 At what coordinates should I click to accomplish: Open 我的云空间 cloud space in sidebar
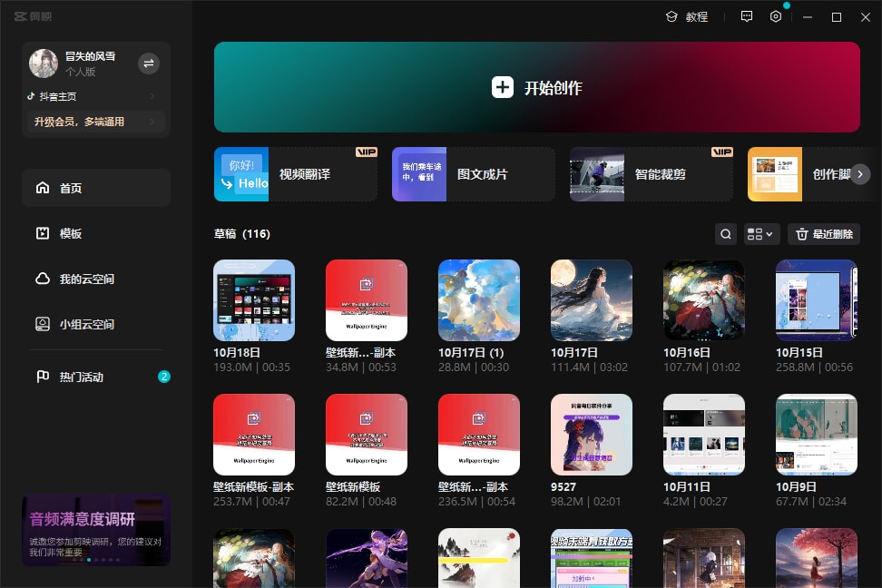tap(43, 279)
